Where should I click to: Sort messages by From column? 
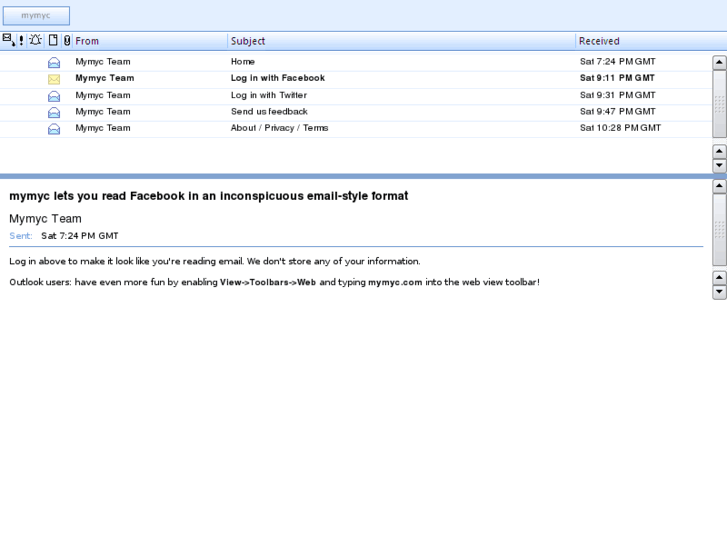point(87,41)
